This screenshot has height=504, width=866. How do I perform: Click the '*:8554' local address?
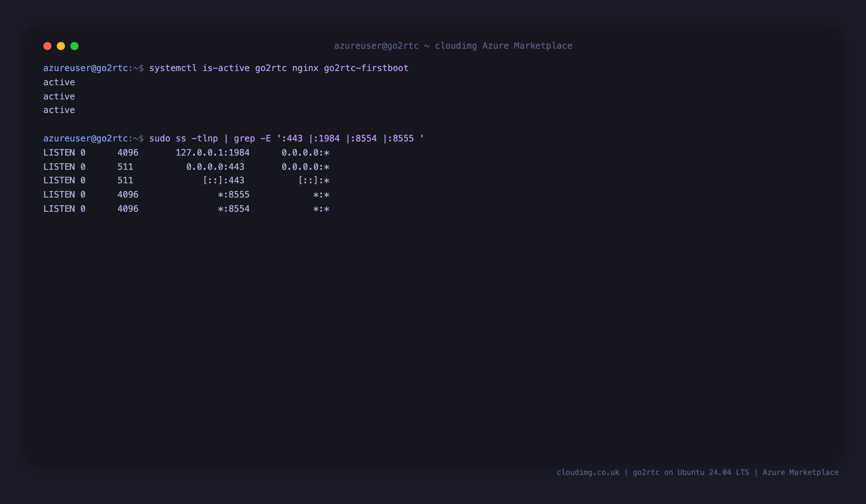[234, 209]
